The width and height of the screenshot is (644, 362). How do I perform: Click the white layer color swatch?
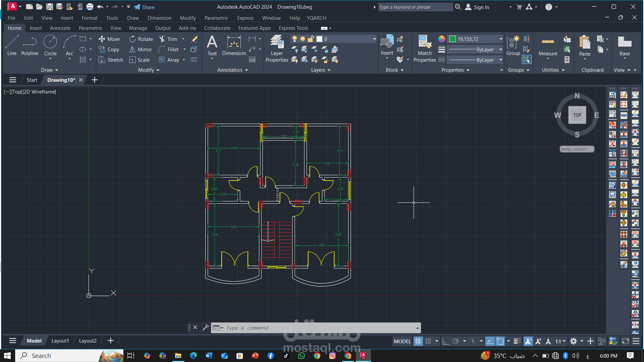click(x=319, y=39)
